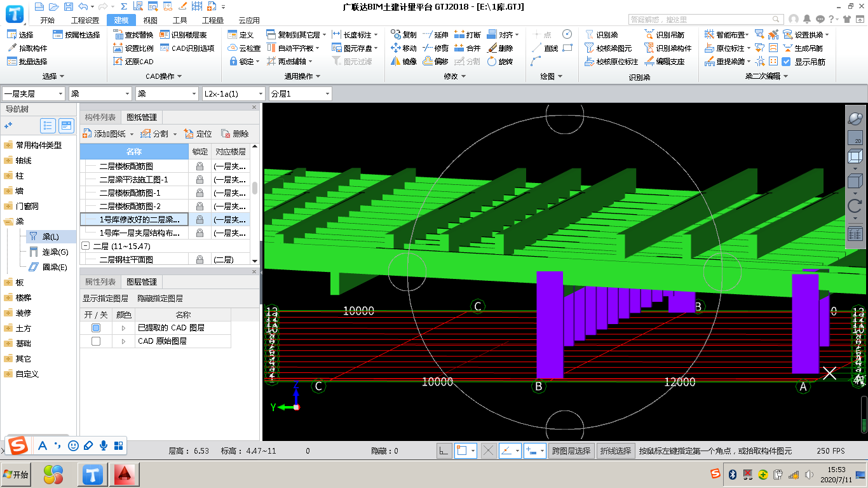Click the 移动 move tool
This screenshot has width=868, height=488.
click(403, 48)
